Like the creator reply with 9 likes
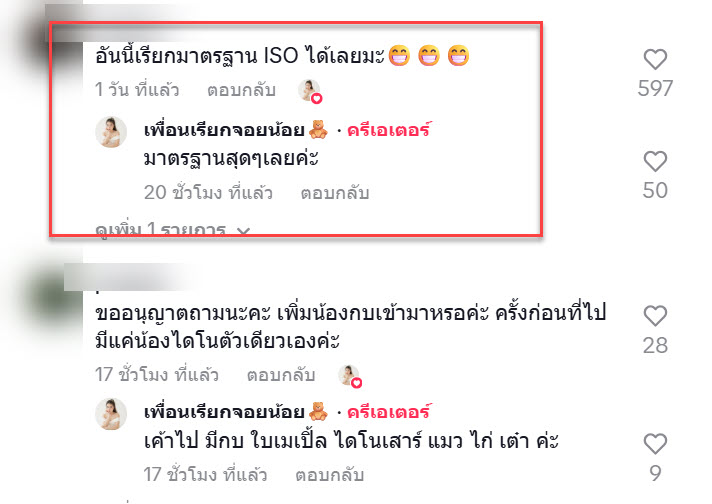Viewport: 712px width, 504px height. tap(655, 444)
